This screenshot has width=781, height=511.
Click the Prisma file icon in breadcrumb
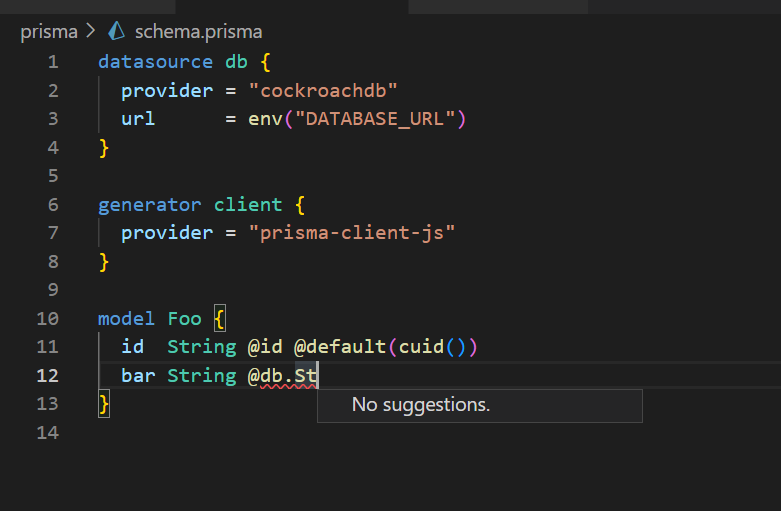117,31
